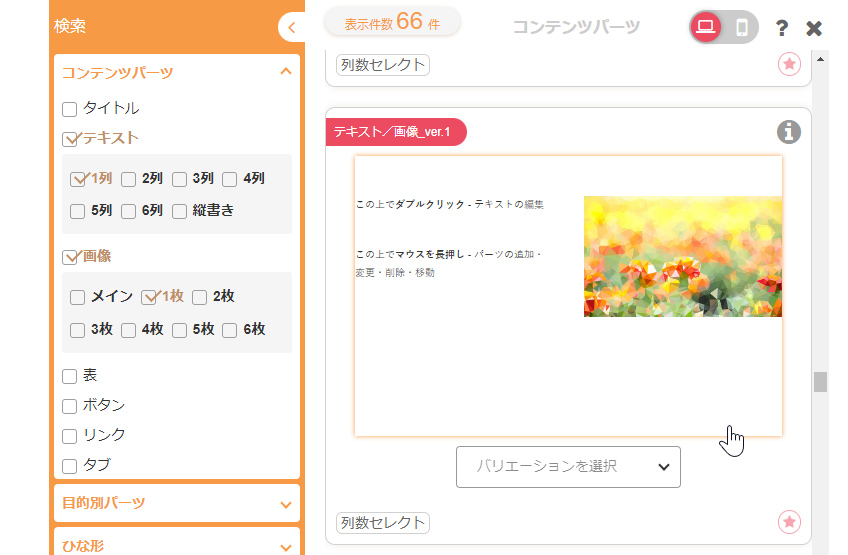Favorite テキスト/画像_ver.1 with bottom star

coord(789,522)
